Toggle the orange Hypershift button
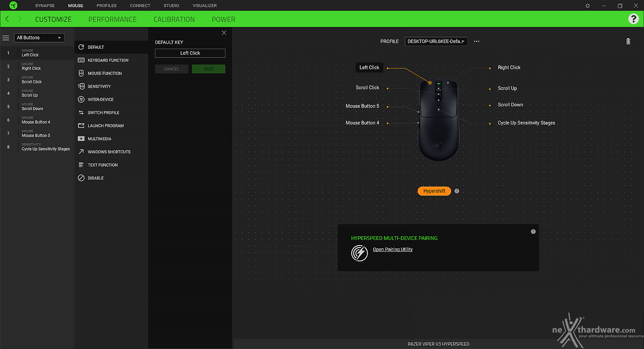 click(434, 191)
